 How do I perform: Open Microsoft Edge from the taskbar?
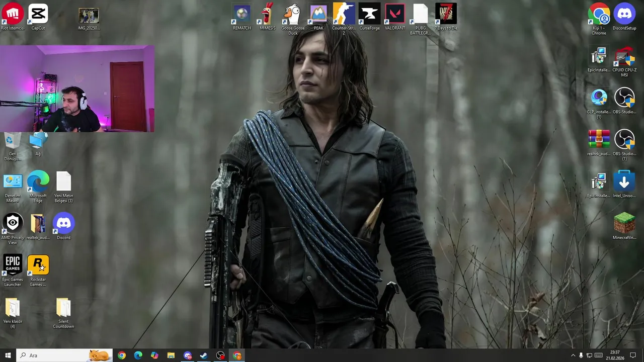point(138,355)
